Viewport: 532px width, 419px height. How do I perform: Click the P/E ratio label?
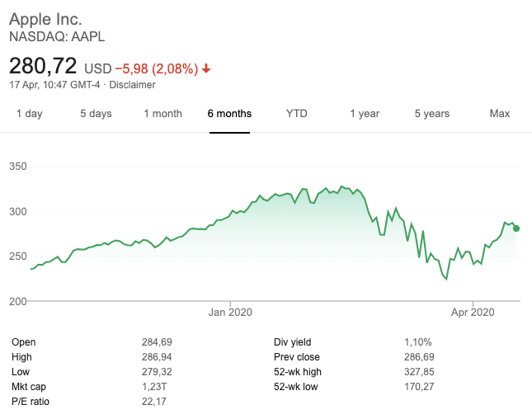(32, 402)
